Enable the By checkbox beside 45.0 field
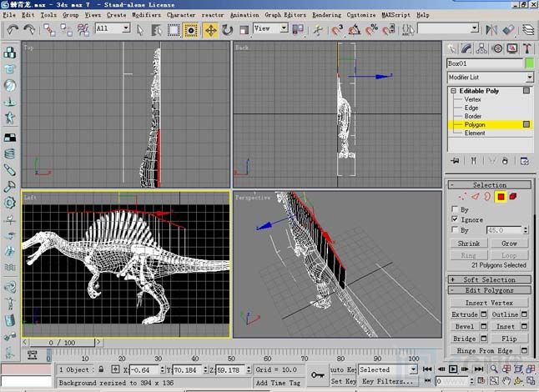Viewport: 539px width, 392px height. [455, 229]
